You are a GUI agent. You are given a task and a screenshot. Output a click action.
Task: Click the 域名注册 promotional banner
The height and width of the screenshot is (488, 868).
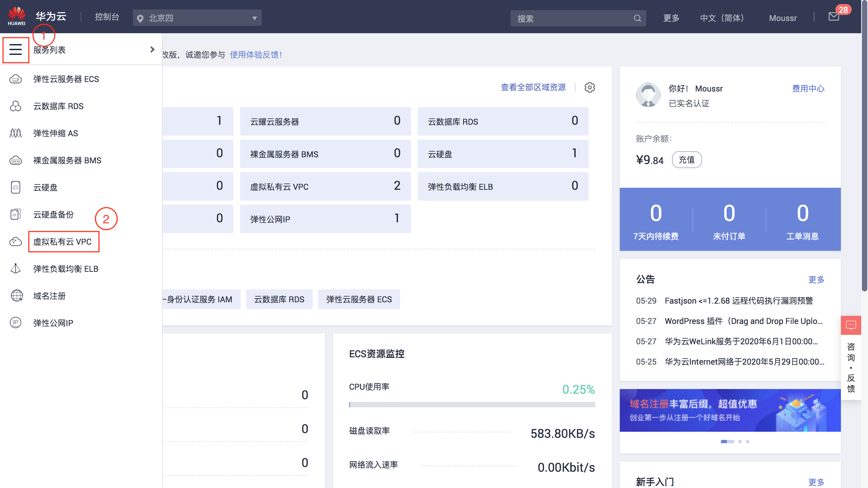click(730, 410)
